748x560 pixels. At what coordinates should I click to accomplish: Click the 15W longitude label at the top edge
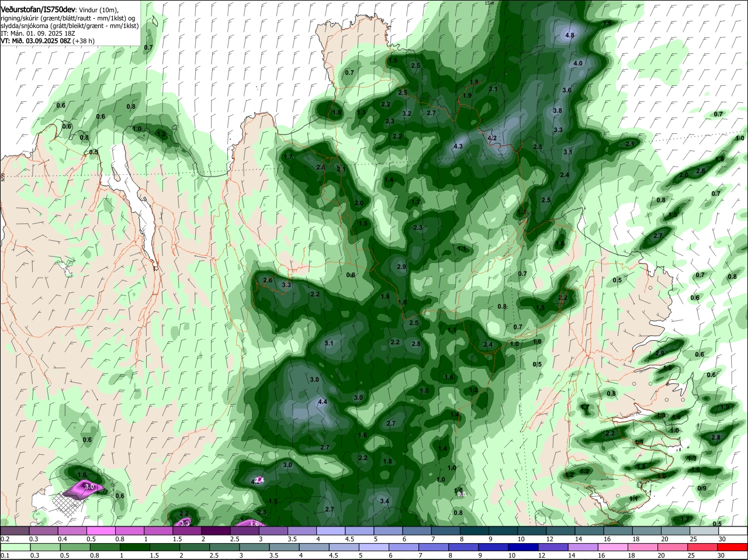point(490,3)
